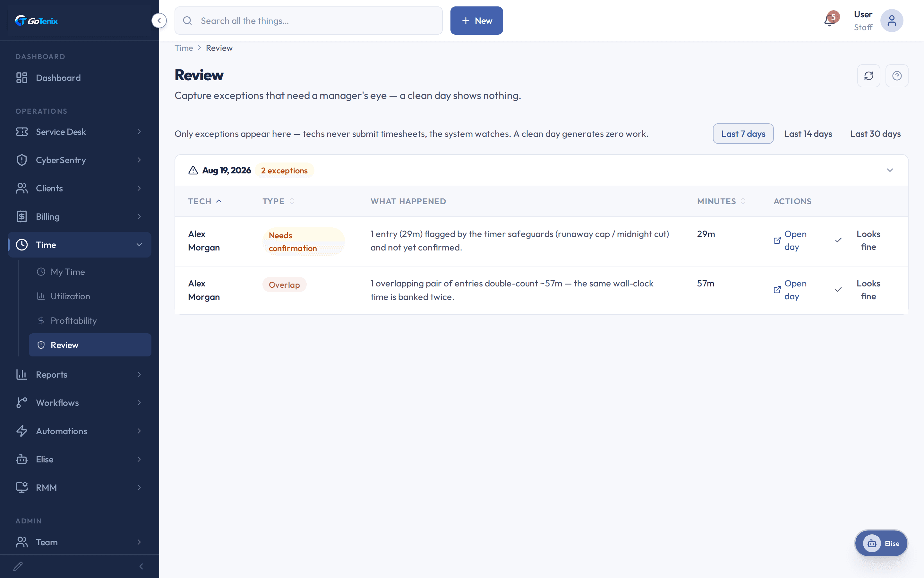Refresh the Review page

[868, 76]
